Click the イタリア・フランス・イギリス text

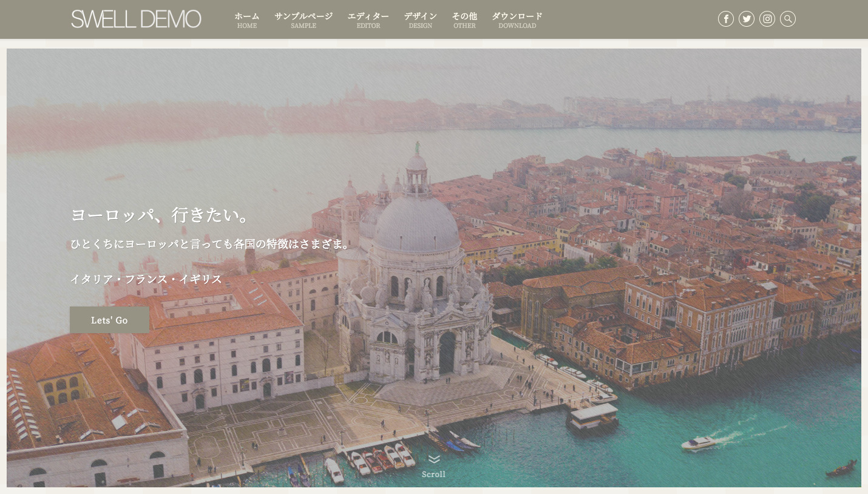click(146, 279)
